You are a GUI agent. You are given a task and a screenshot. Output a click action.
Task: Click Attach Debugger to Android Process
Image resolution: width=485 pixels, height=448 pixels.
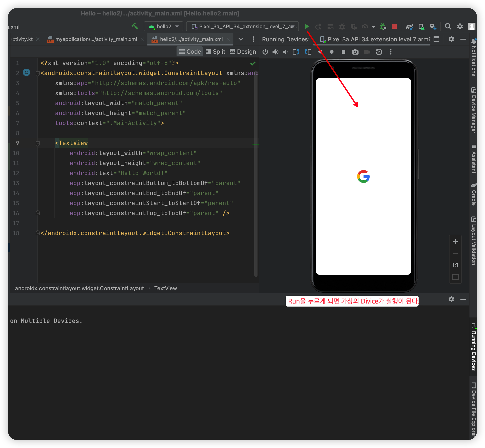click(x=383, y=26)
